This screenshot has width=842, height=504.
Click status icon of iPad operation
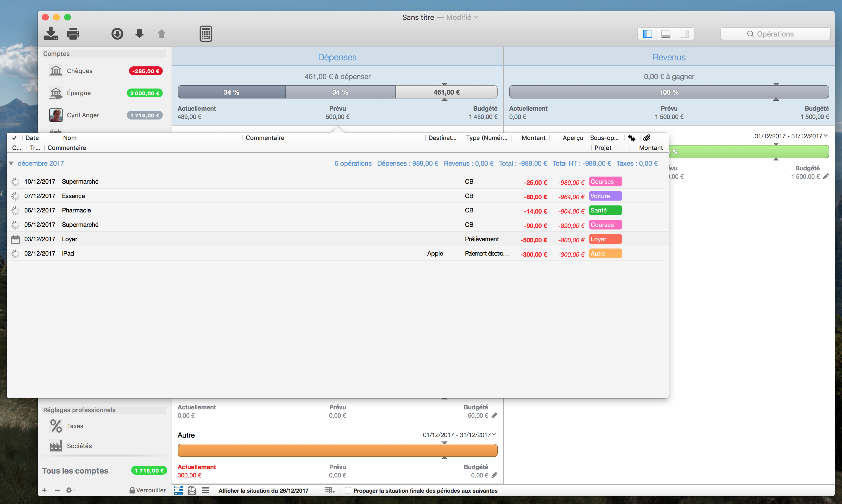(x=15, y=254)
